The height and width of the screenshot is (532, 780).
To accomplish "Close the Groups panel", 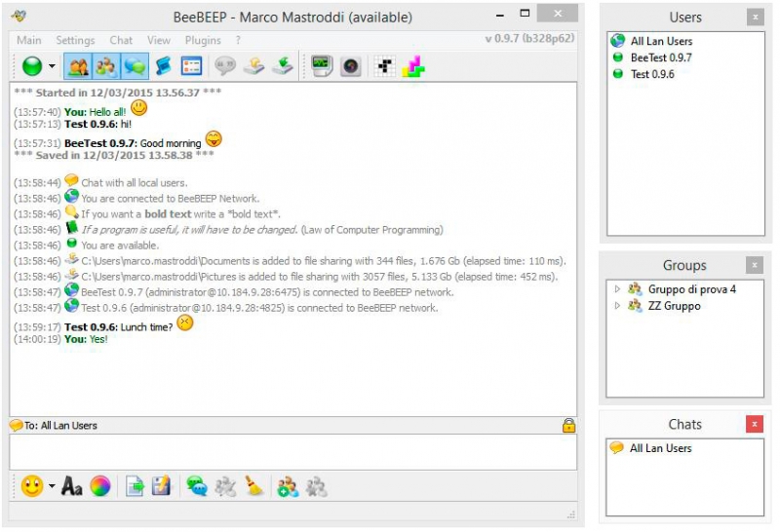I will (754, 265).
